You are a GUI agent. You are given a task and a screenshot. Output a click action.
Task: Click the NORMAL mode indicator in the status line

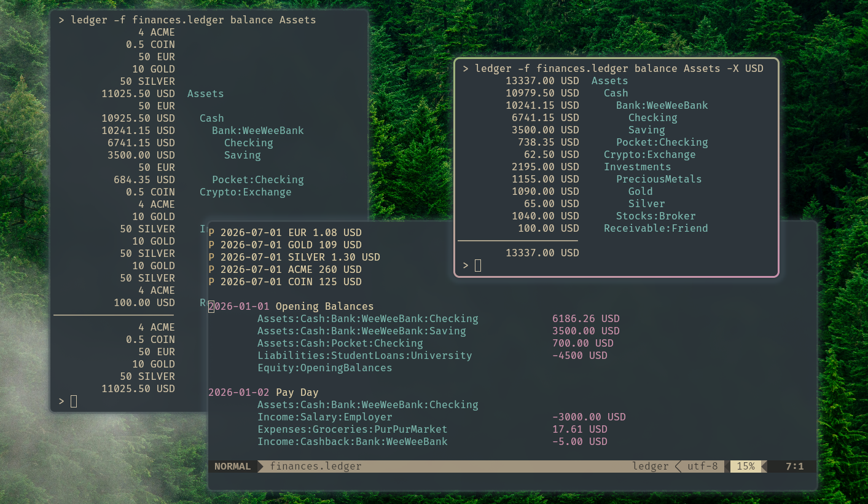pyautogui.click(x=232, y=467)
